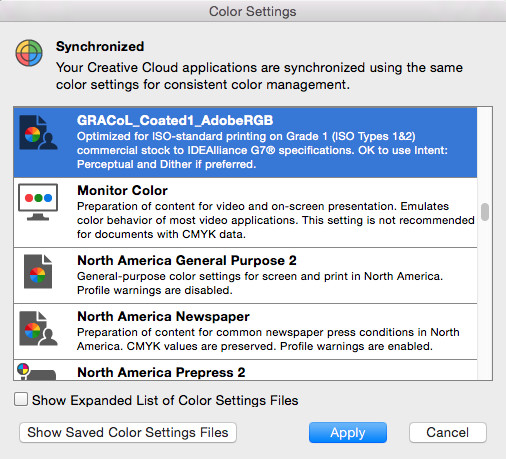The image size is (506, 459).
Task: Select the GRACoL_Coated1_AdobeRGB title text
Action: (x=175, y=120)
